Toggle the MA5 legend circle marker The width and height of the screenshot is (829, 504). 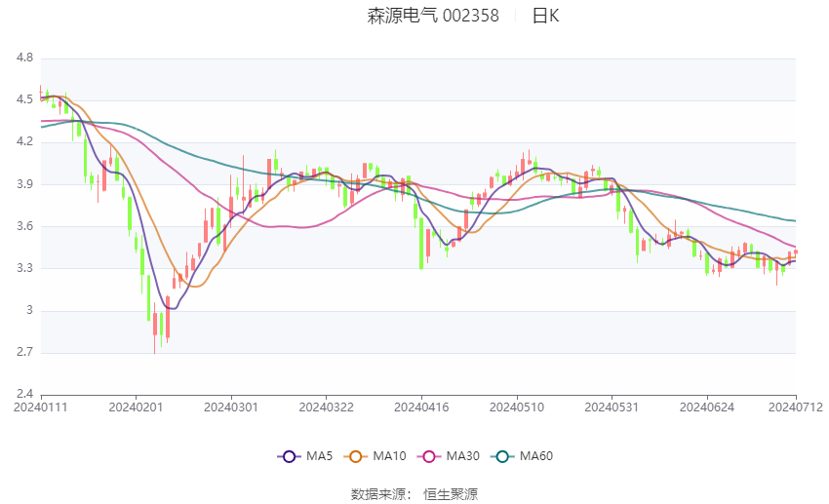click(290, 456)
